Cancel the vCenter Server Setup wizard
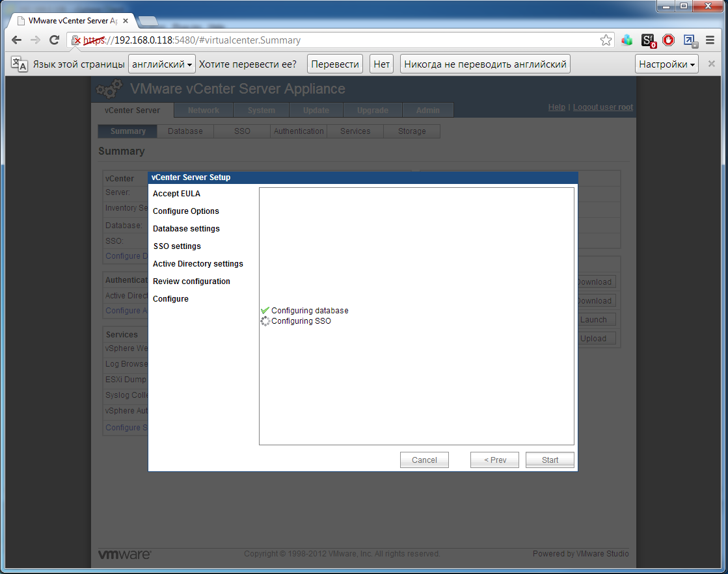 pos(424,460)
